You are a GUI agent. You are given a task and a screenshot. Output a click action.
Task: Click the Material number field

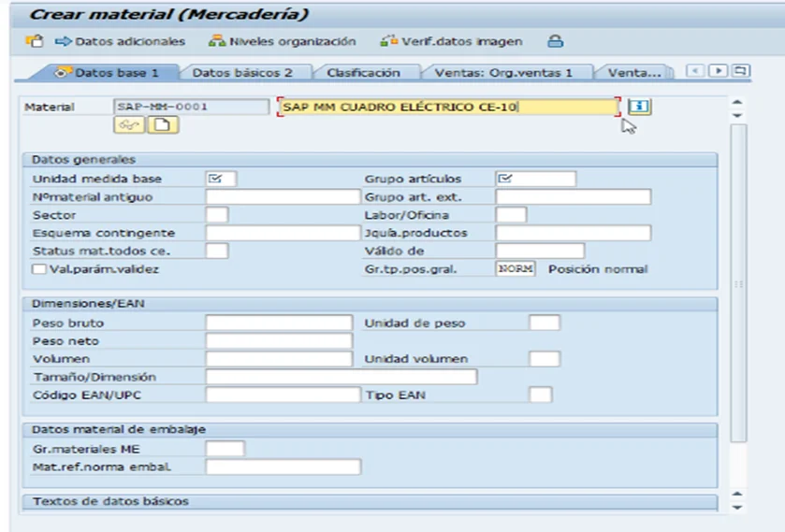click(191, 107)
